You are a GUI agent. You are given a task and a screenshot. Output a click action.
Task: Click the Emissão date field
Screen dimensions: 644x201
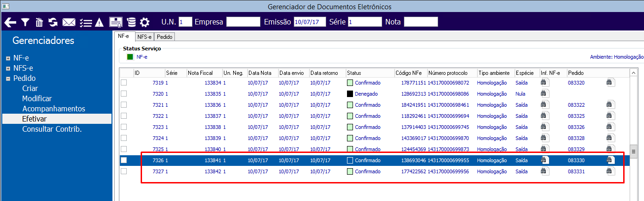click(310, 22)
